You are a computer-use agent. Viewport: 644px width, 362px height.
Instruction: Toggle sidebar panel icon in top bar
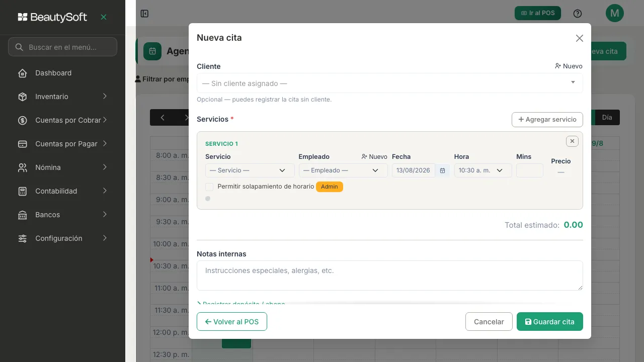tap(144, 14)
